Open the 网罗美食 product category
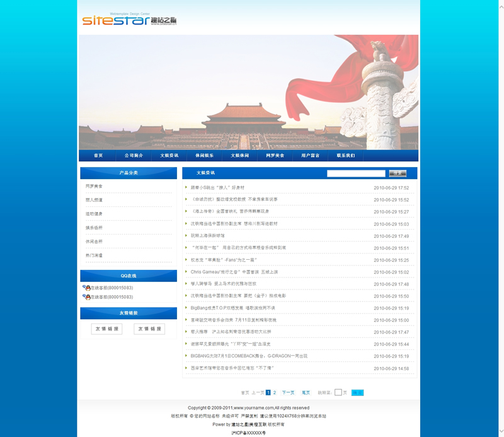 tap(94, 186)
